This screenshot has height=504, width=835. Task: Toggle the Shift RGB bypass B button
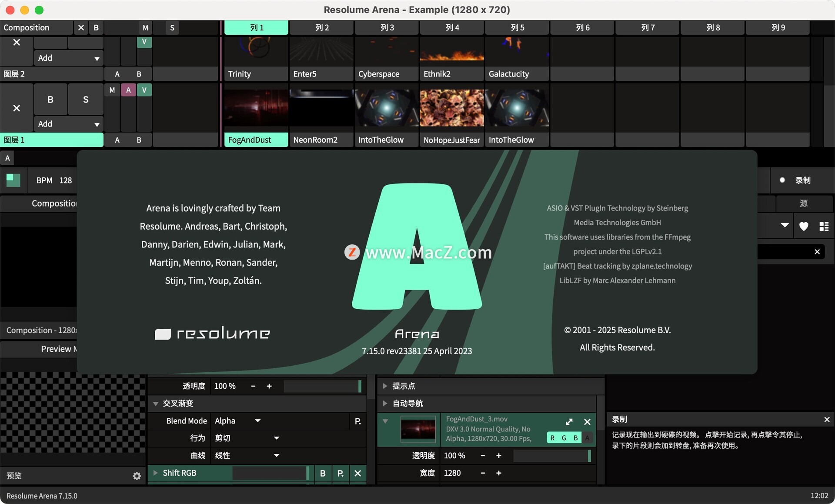click(323, 473)
